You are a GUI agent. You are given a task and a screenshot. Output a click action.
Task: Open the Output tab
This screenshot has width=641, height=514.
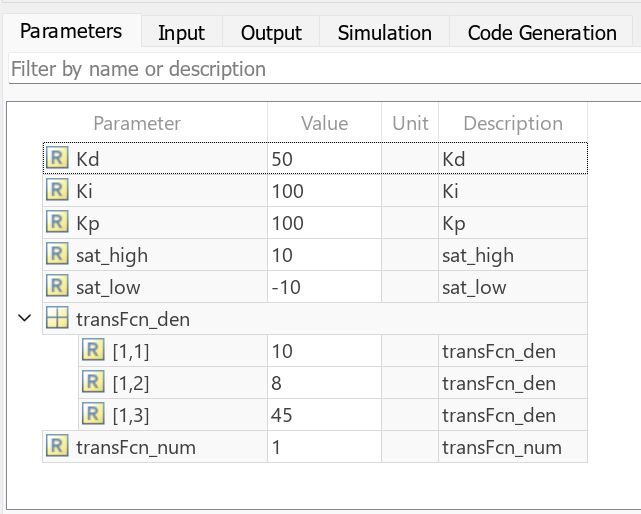coord(271,33)
